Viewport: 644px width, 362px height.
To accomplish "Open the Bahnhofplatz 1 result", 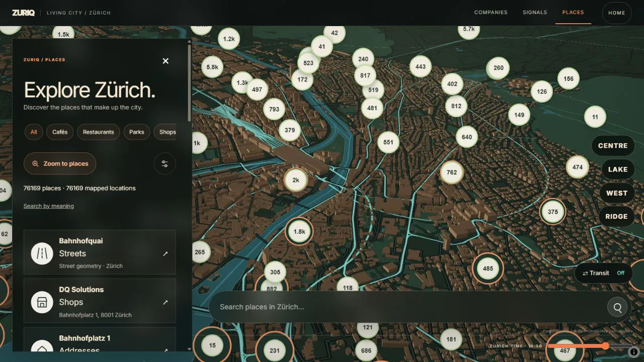I will (x=100, y=339).
